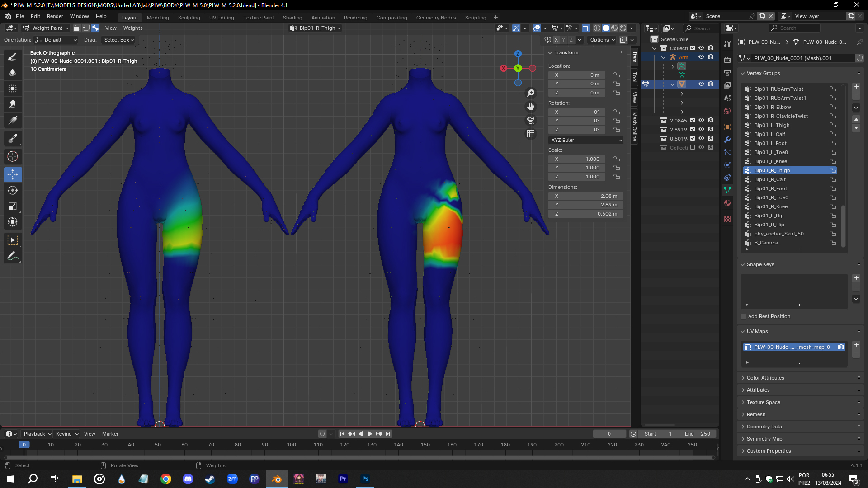868x488 pixels.
Task: Expand the Color Attributes panel
Action: (765, 378)
